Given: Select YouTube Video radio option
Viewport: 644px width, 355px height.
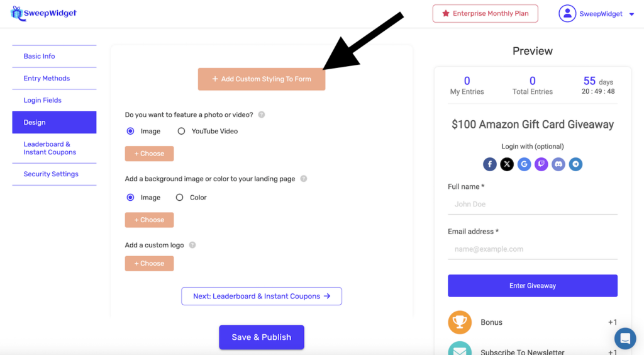Looking at the screenshot, I should click(x=182, y=132).
